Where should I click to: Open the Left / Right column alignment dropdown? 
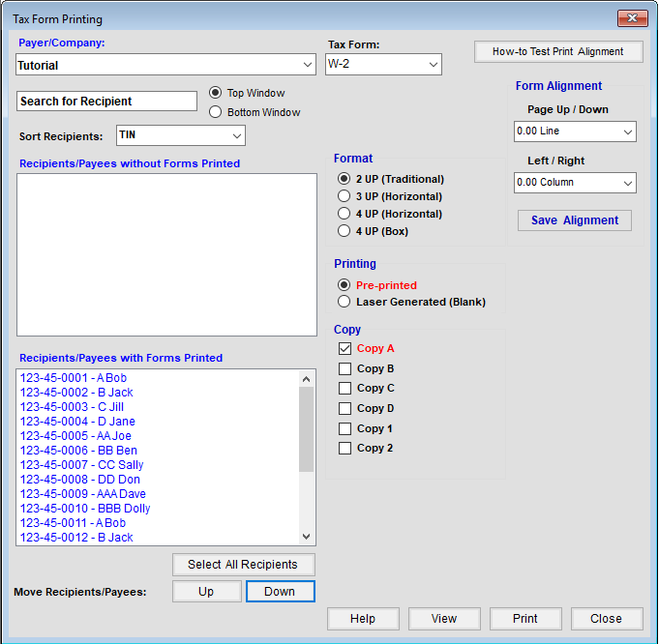pyautogui.click(x=575, y=183)
